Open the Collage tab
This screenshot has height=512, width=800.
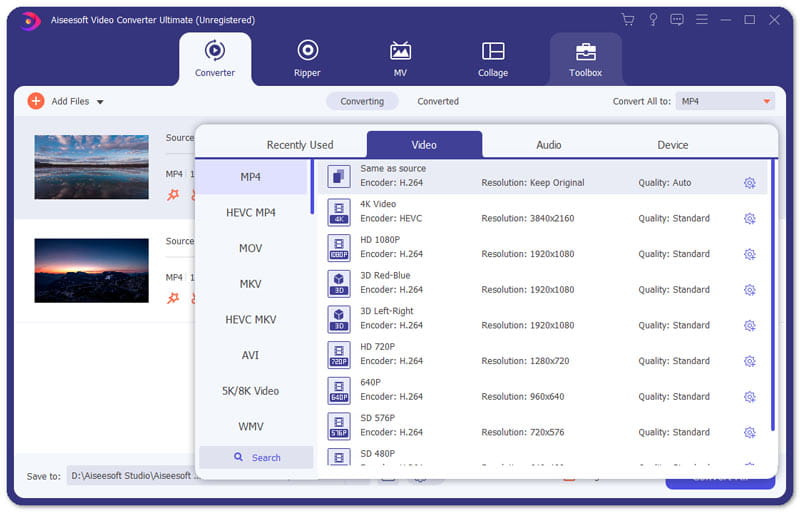pos(493,59)
